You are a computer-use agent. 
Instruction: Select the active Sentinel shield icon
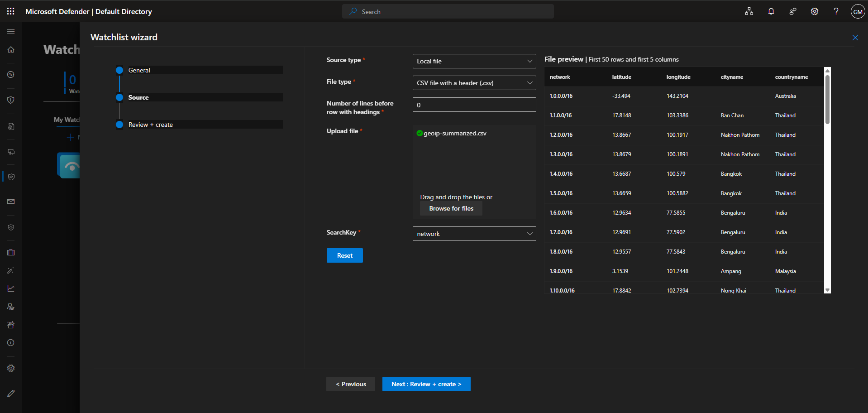click(x=11, y=177)
